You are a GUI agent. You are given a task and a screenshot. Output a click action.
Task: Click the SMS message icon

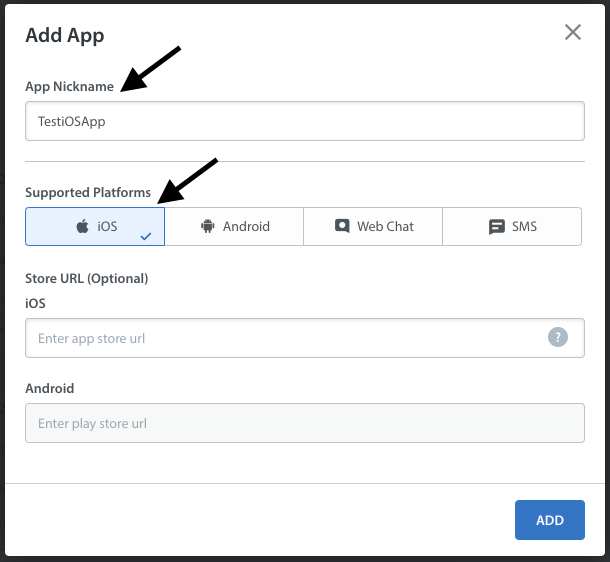496,226
